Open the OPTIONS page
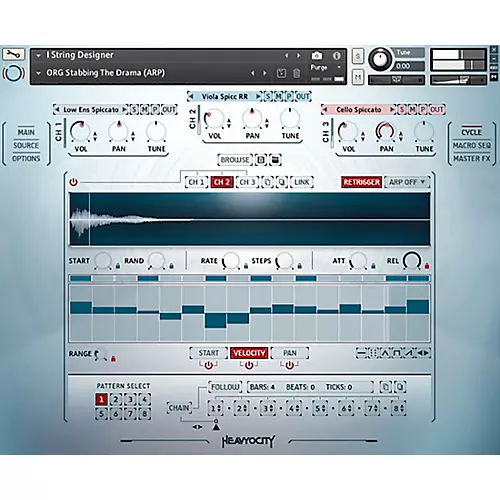This screenshot has width=500, height=500. (26, 159)
